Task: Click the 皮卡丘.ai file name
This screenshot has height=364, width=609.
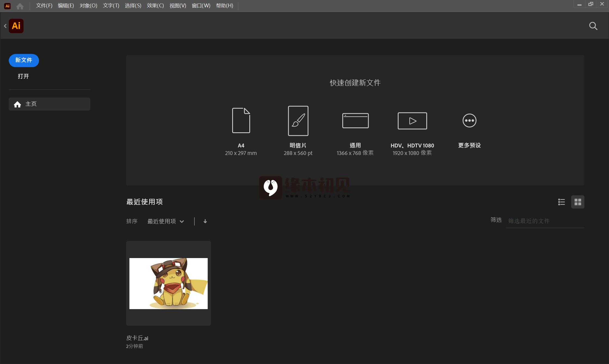Action: tap(137, 338)
